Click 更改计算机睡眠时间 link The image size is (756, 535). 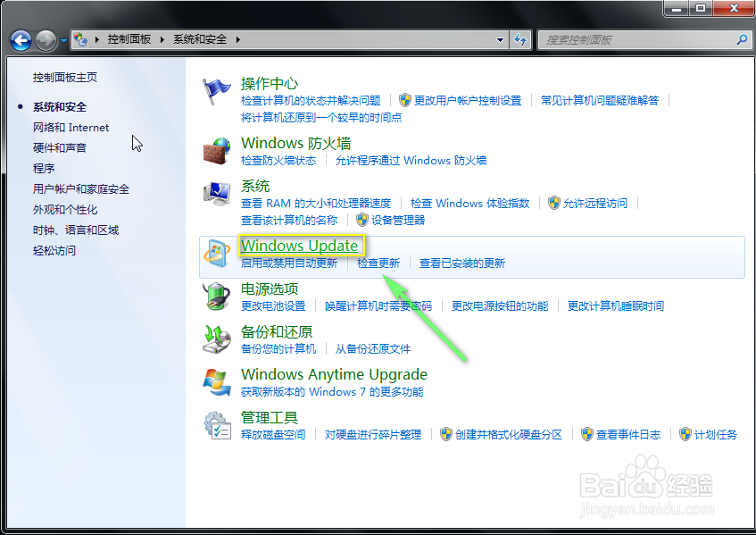tap(616, 305)
